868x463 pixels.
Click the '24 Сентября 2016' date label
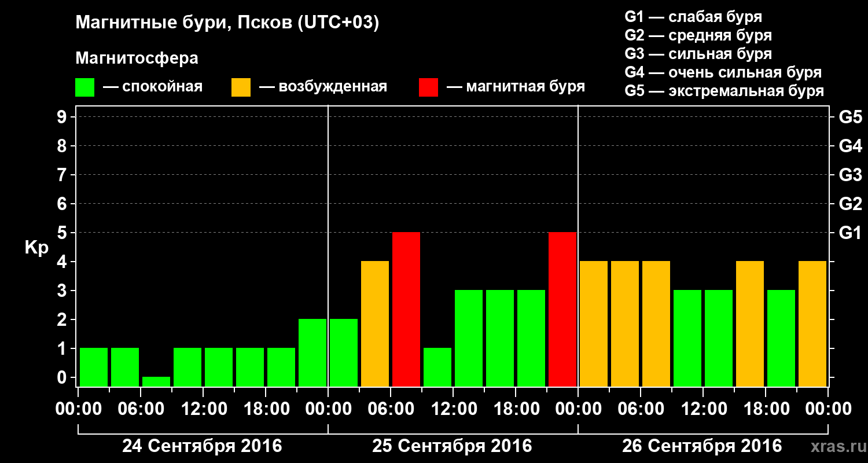point(202,446)
